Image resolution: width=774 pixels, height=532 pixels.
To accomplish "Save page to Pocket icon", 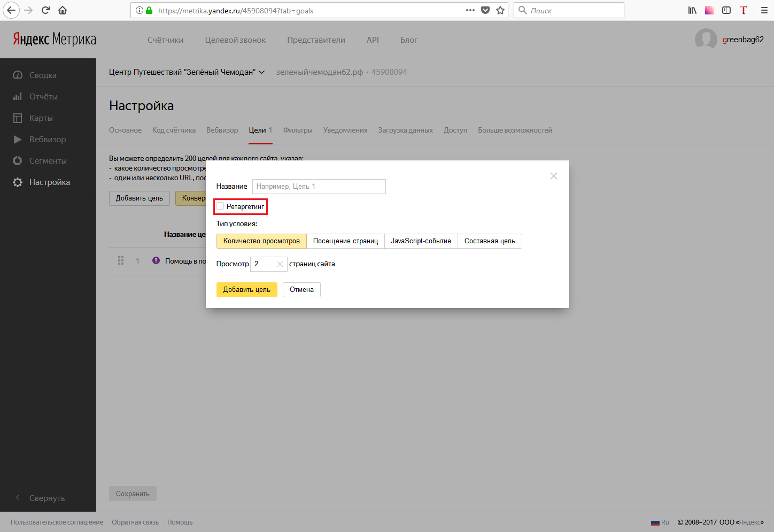I will coord(485,10).
